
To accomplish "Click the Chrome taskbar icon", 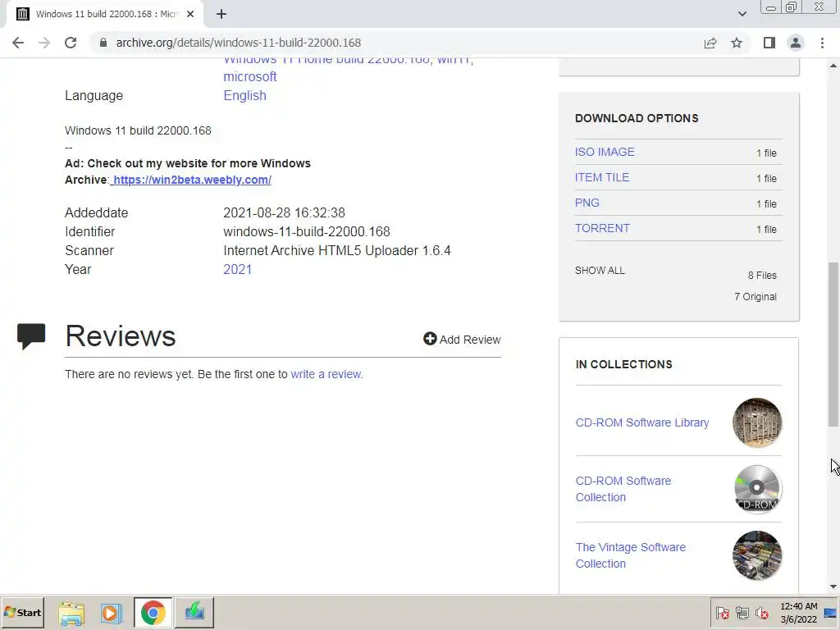I will pyautogui.click(x=153, y=613).
